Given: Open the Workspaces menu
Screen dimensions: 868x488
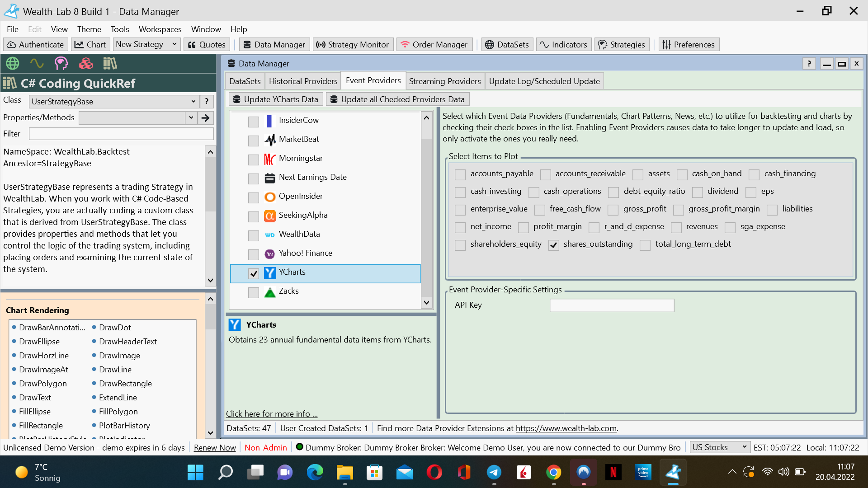Looking at the screenshot, I should (x=160, y=29).
